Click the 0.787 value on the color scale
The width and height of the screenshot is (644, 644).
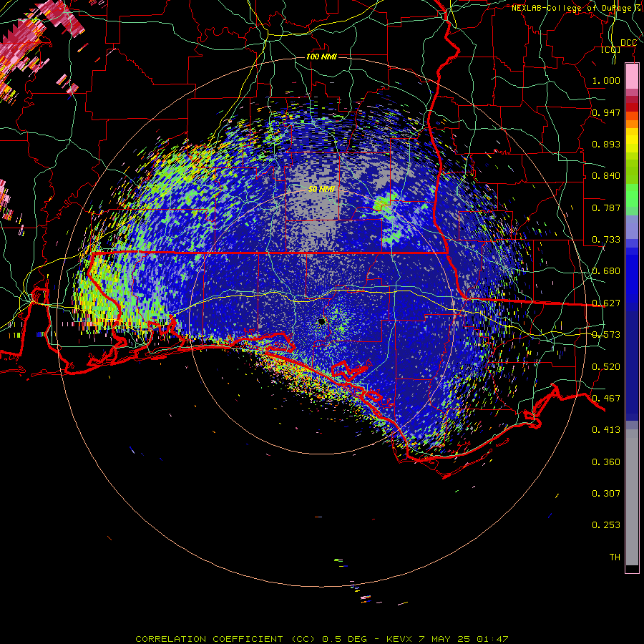(606, 208)
